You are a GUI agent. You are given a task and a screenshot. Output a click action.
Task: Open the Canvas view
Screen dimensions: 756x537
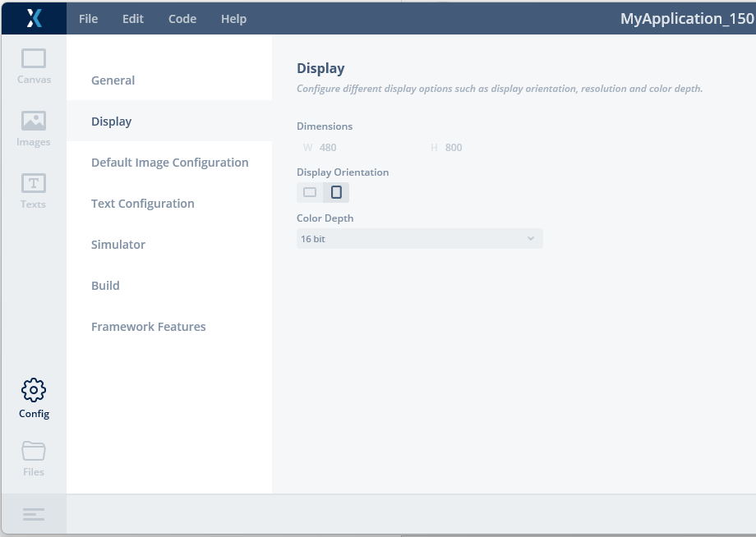34,66
